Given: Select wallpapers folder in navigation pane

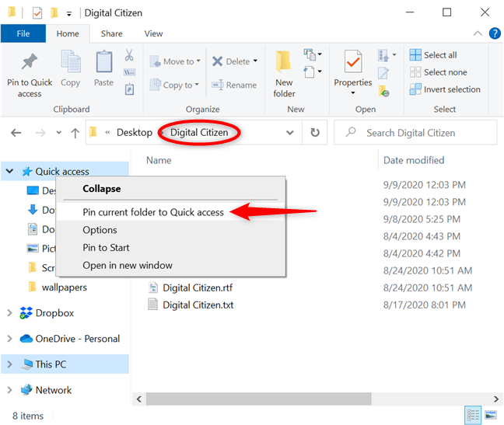Looking at the screenshot, I should (64, 287).
